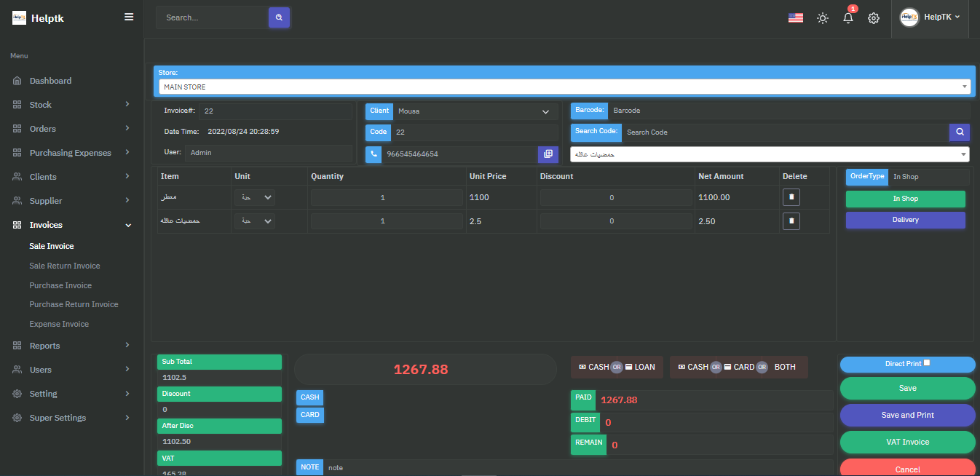Delete the first item row with trash icon
This screenshot has width=980, height=476.
[x=791, y=197]
